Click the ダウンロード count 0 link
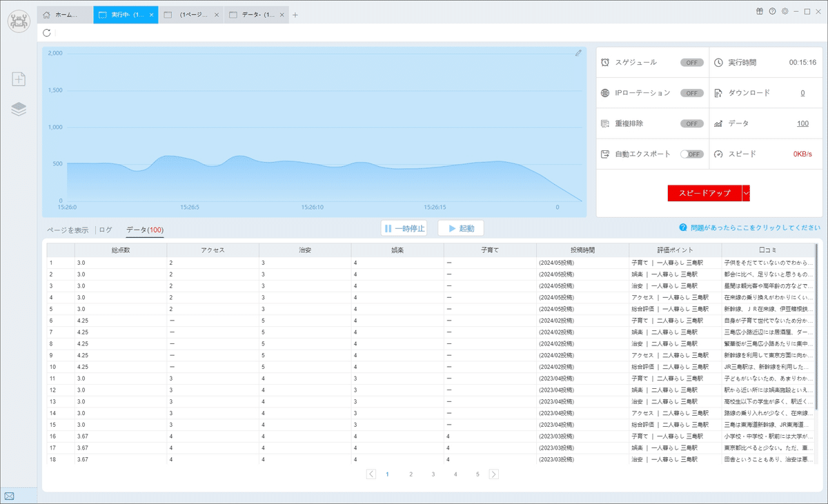Screen dimensions: 828x504 point(802,92)
